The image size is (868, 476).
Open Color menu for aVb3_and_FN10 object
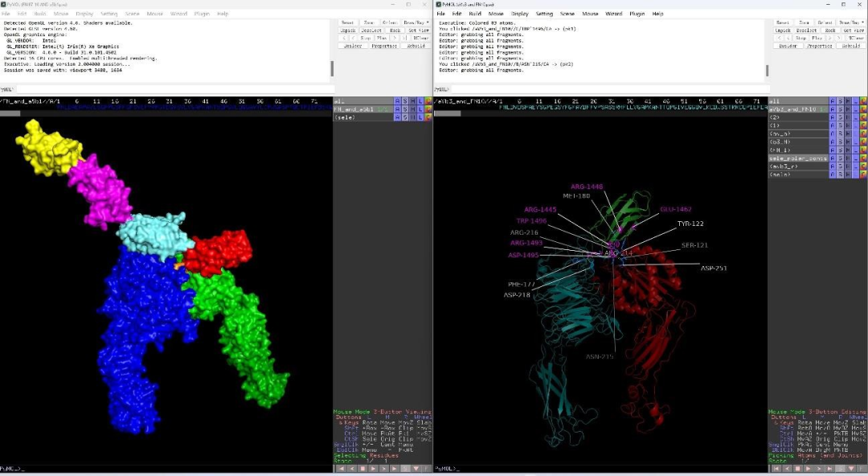point(863,109)
